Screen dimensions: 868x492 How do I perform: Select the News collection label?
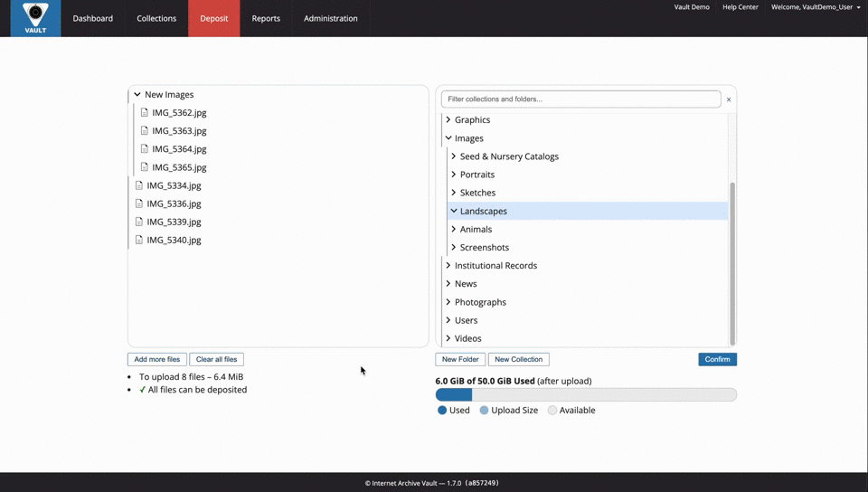(466, 283)
